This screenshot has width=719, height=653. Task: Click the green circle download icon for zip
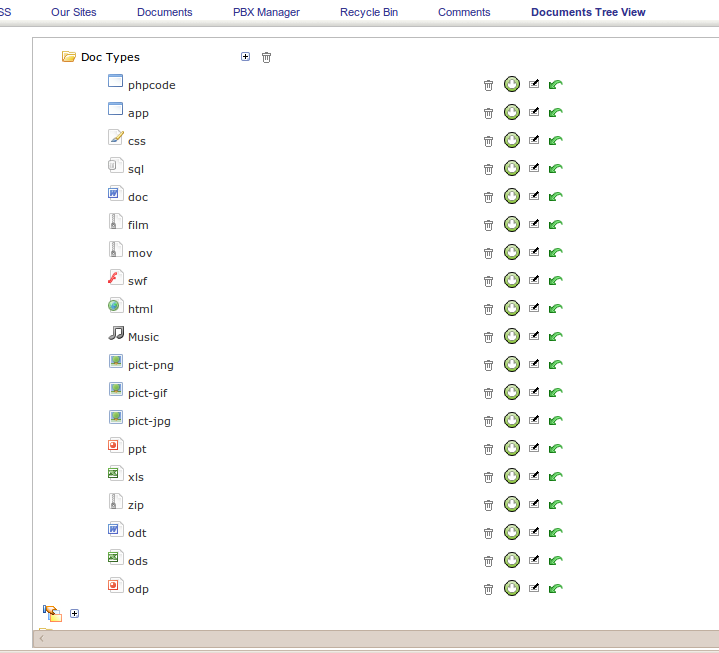[x=512, y=505]
